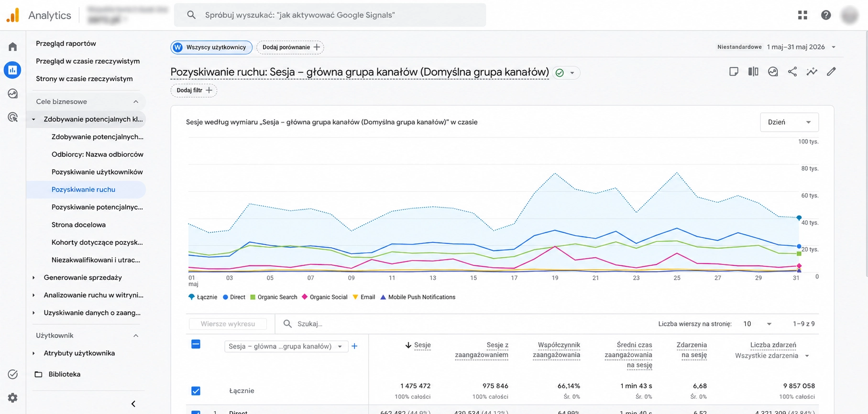Viewport: 868px width, 414px height.
Task: Collapse the Cele biznesowe section
Action: click(x=136, y=102)
